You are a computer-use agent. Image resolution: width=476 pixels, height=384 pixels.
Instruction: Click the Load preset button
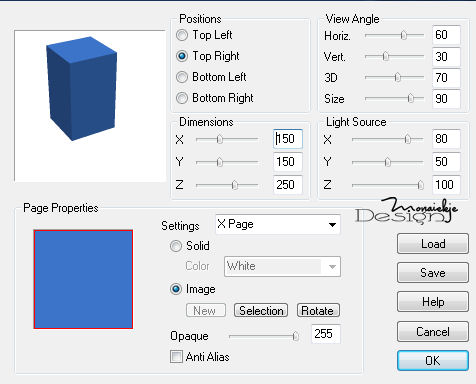(x=433, y=244)
